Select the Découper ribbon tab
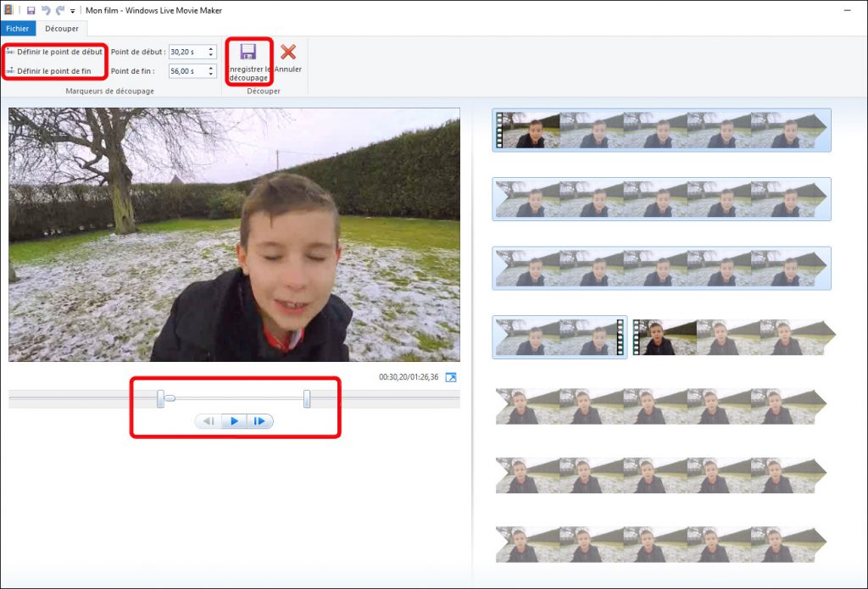 point(62,29)
